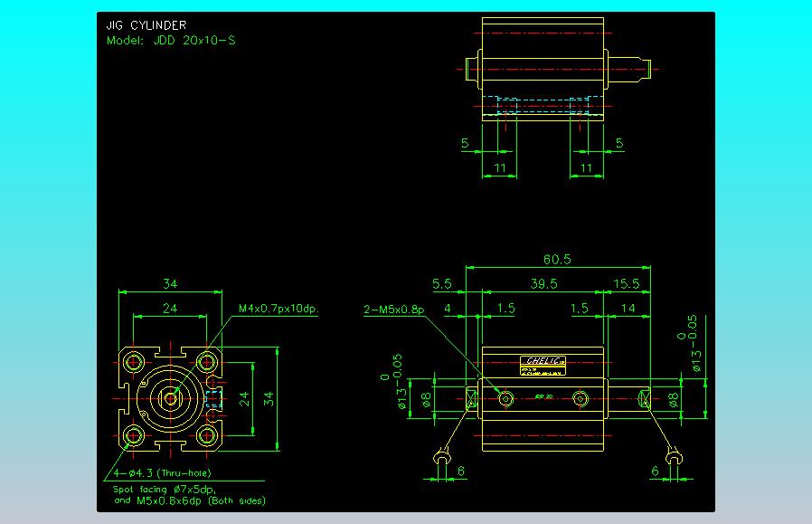Select the JDD 20 marking on cylinder body

pyautogui.click(x=543, y=396)
